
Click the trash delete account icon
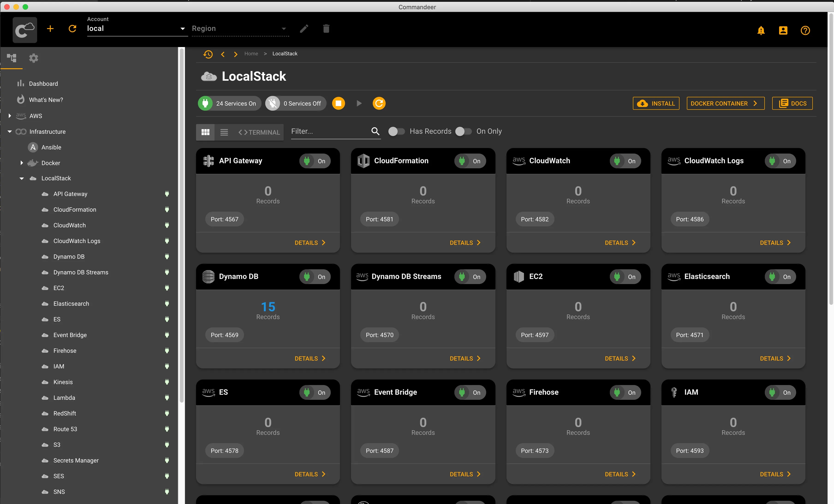326,29
